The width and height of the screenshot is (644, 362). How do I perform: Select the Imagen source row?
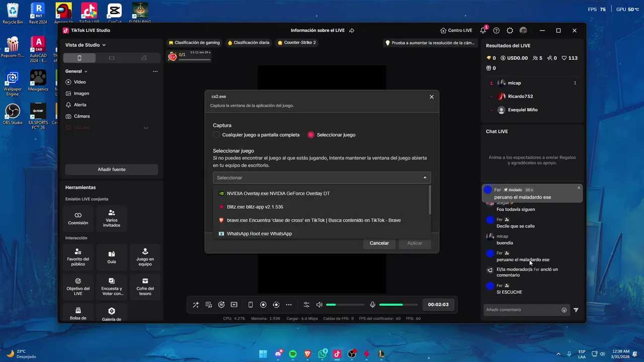pos(112,94)
